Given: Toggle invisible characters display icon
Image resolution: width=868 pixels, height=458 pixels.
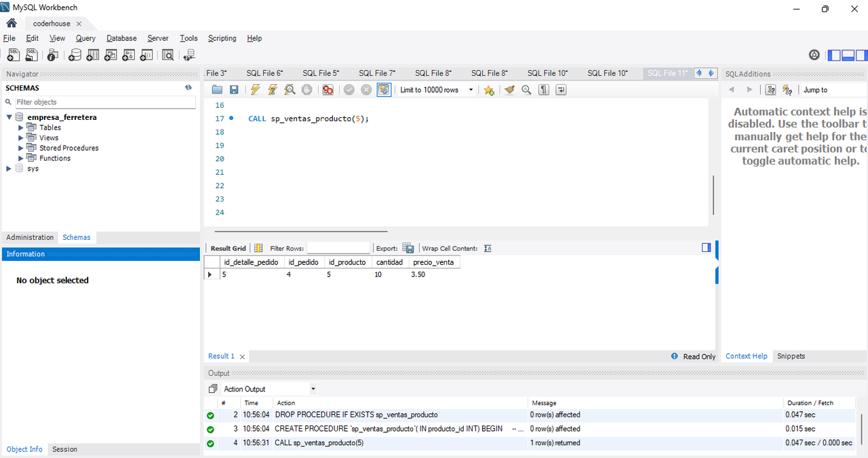Looking at the screenshot, I should (x=543, y=89).
